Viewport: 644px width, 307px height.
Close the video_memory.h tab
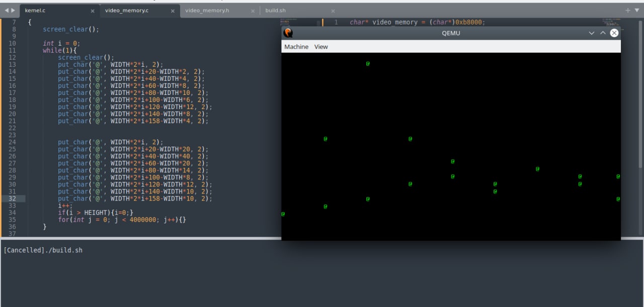point(253,11)
